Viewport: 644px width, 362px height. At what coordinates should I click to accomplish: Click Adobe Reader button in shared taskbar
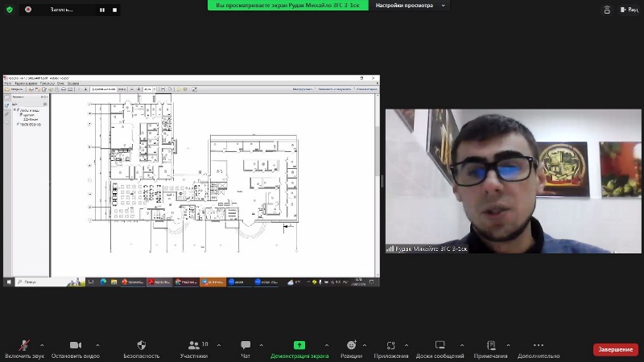pyautogui.click(x=159, y=282)
